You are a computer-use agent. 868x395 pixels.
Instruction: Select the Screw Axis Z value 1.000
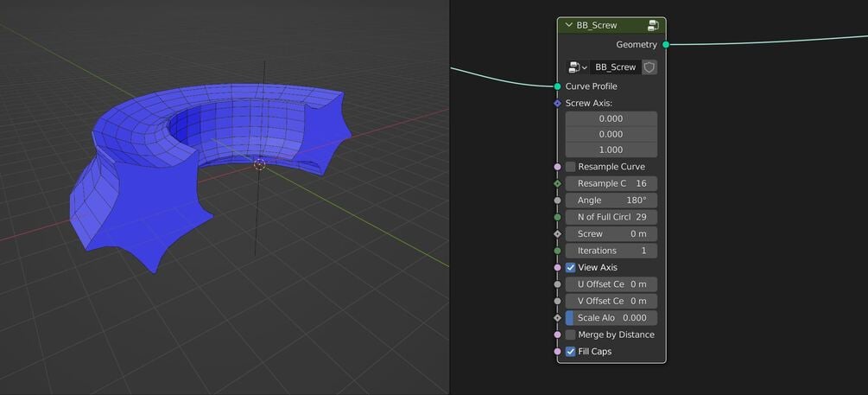[611, 150]
